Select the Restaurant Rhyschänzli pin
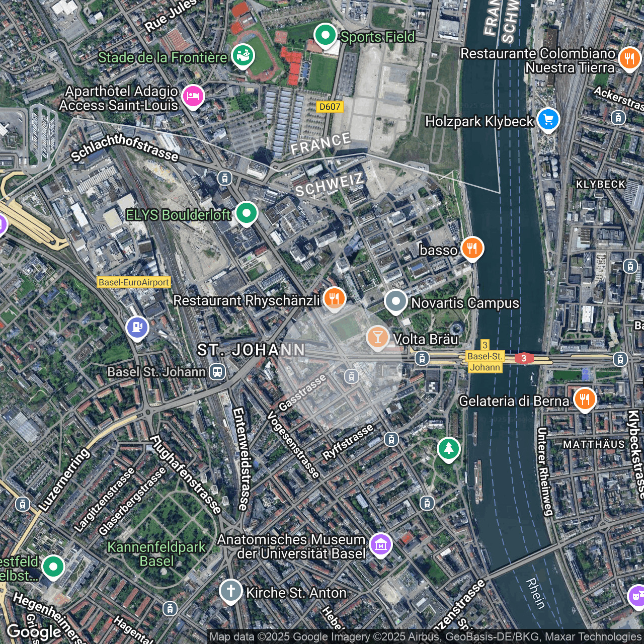644x644 pixels. pos(335,299)
